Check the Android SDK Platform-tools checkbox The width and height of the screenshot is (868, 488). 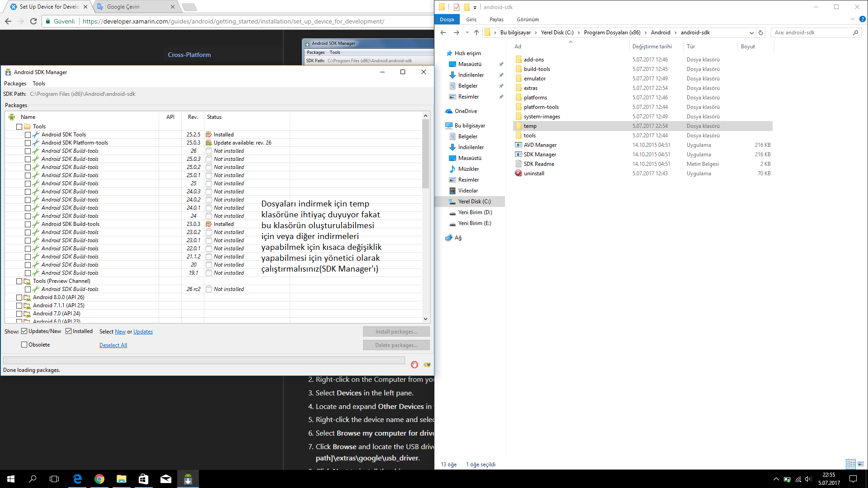click(x=28, y=143)
